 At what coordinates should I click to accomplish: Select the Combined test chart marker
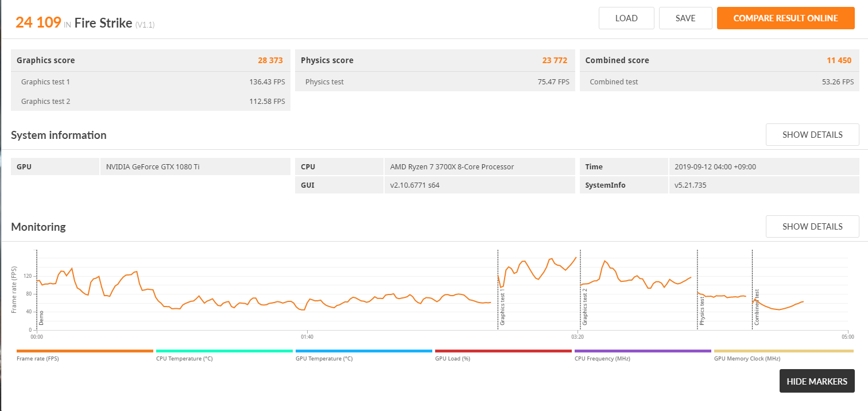click(x=757, y=308)
